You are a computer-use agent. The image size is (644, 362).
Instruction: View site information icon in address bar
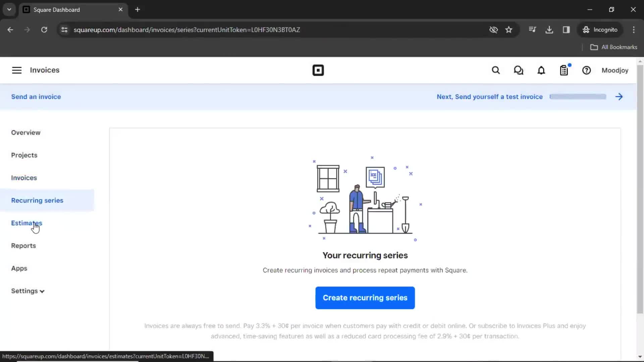point(64,30)
